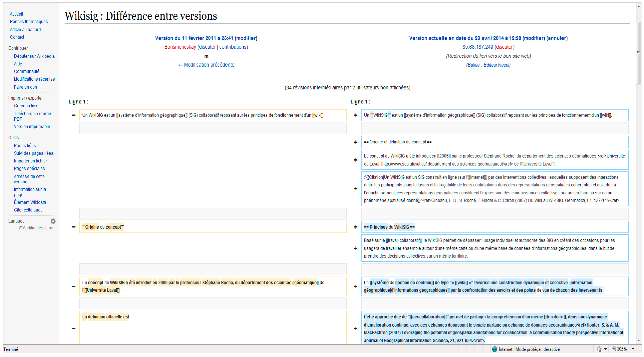Click the pencil icon beside Modifier les liens

(20, 228)
